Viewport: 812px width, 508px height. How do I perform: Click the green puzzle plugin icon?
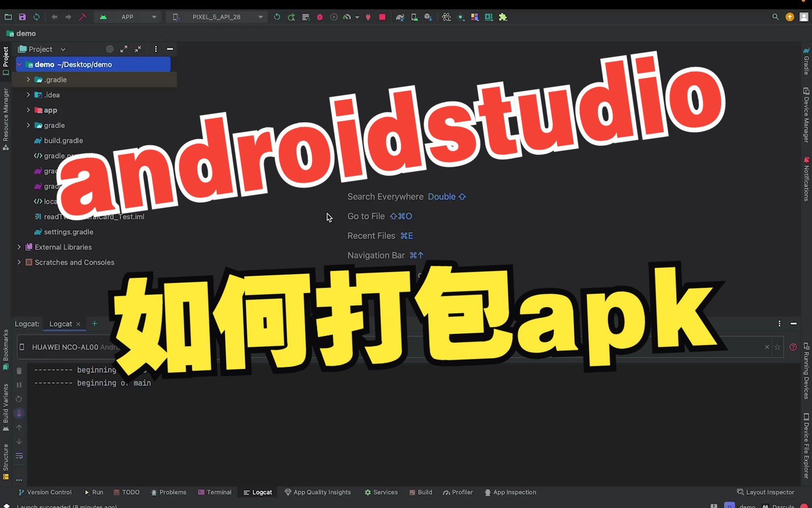503,17
